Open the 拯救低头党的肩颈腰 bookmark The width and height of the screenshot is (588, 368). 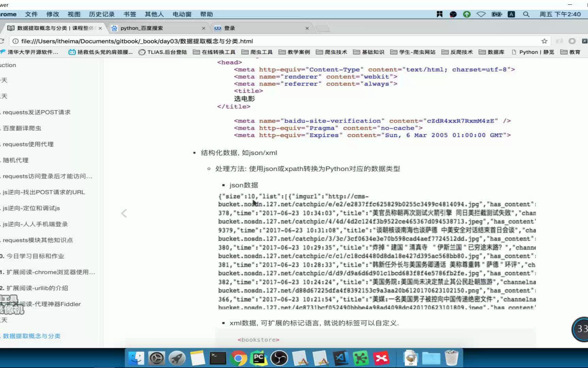(101, 52)
